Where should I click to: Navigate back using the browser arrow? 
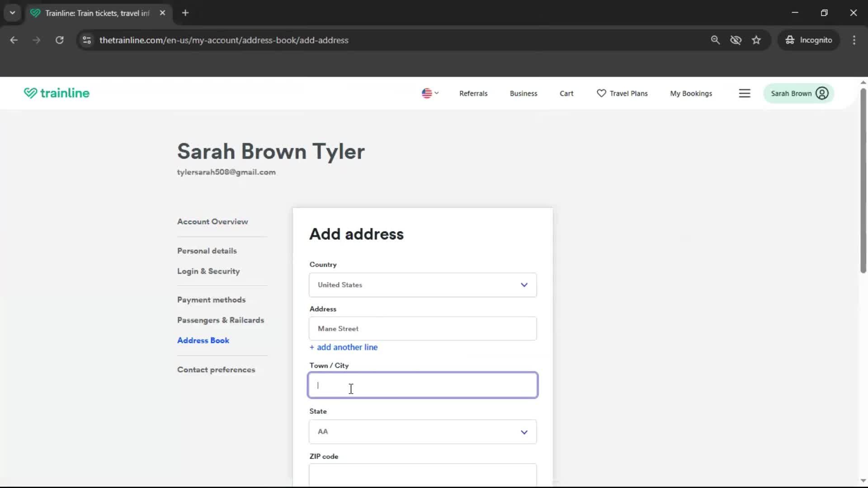14,40
